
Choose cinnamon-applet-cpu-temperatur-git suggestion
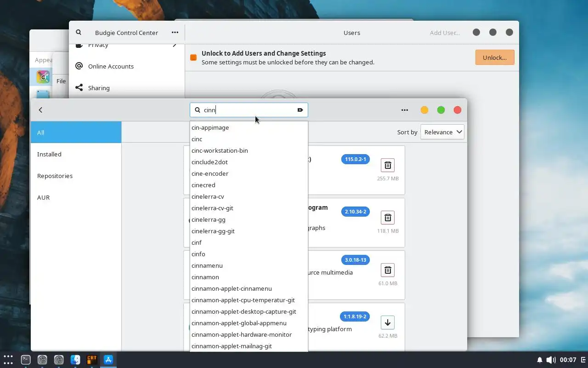click(249, 300)
